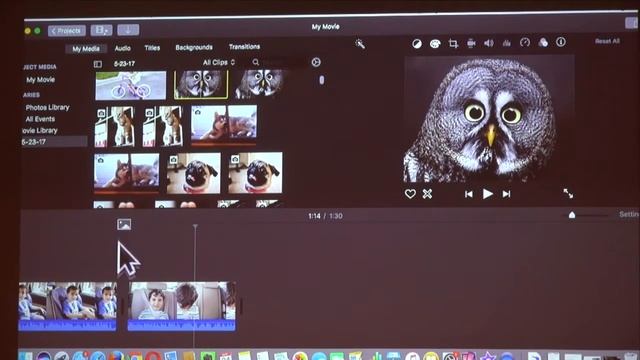Reject the clip with X icon

pyautogui.click(x=427, y=194)
